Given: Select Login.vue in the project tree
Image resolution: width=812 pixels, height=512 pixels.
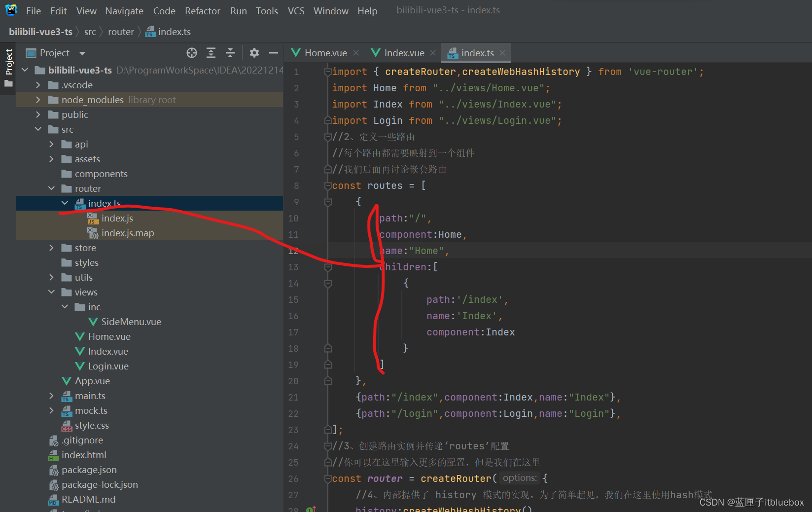Looking at the screenshot, I should [x=108, y=366].
